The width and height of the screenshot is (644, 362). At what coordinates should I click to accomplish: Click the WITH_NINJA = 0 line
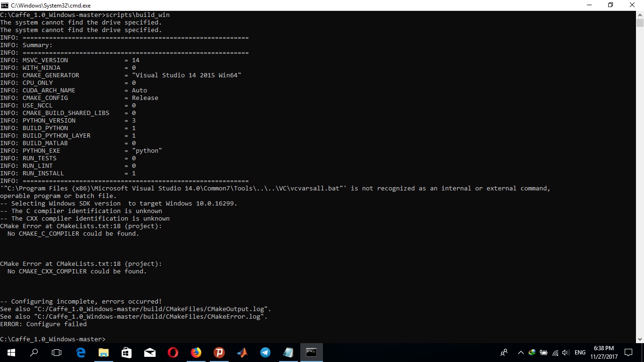click(68, 68)
